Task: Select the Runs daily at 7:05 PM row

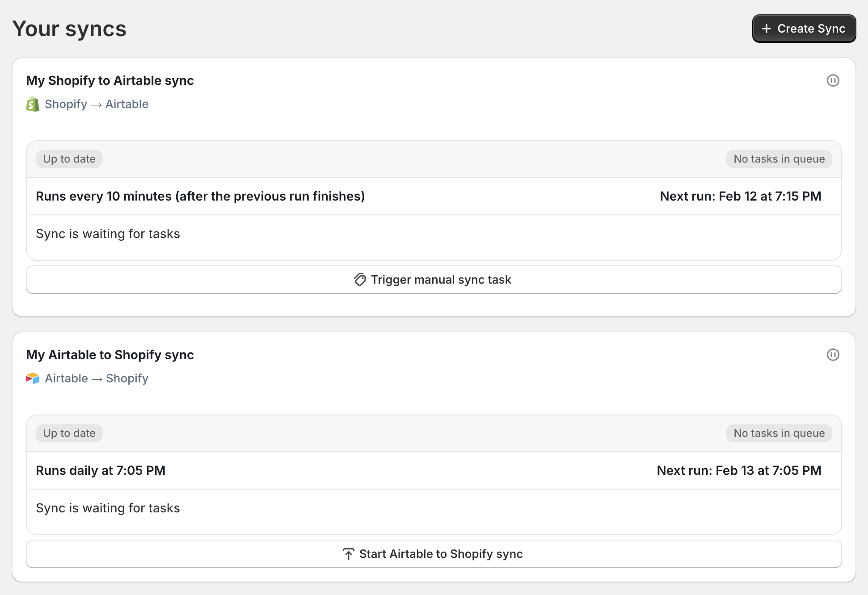Action: click(434, 470)
